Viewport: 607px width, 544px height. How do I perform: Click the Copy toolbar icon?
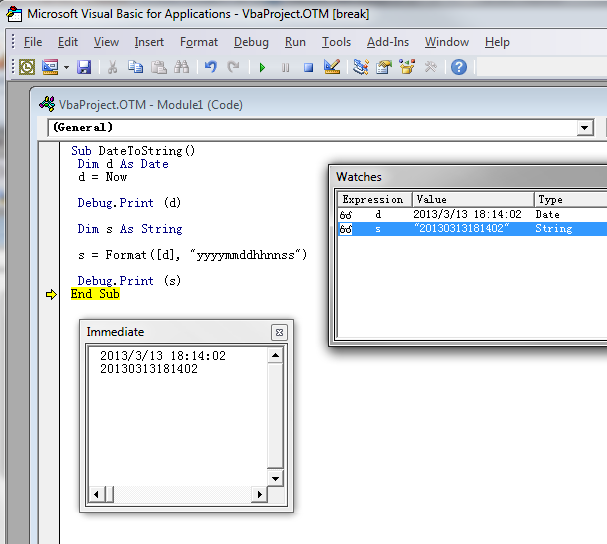tap(135, 67)
